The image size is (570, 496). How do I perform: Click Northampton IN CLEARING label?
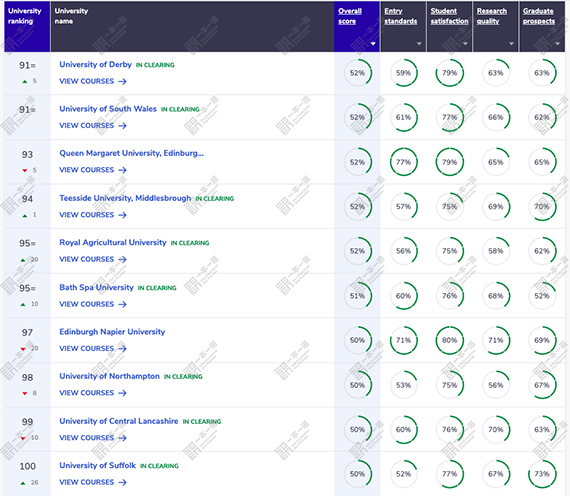[x=183, y=377]
